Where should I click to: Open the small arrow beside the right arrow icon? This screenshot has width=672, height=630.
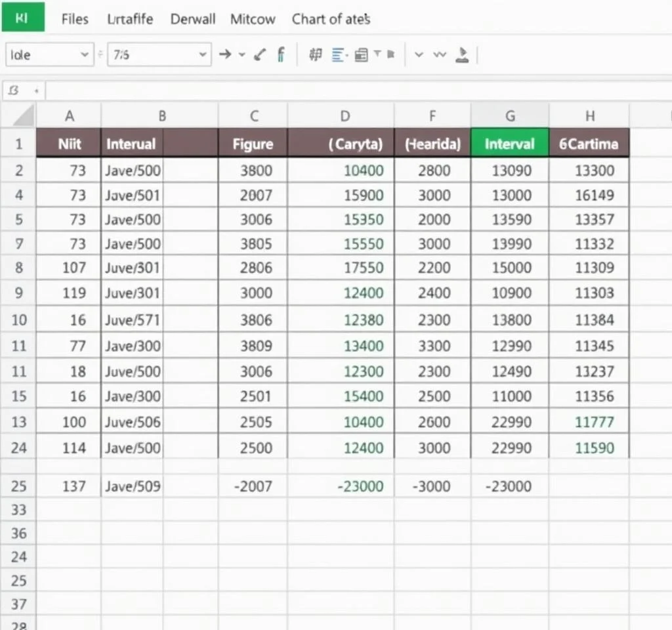pos(241,55)
